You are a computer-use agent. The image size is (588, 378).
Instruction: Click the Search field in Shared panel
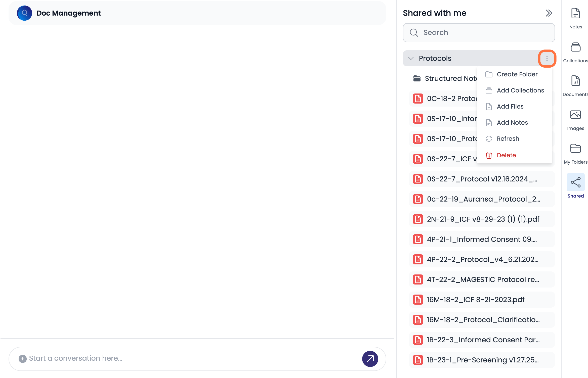click(479, 33)
